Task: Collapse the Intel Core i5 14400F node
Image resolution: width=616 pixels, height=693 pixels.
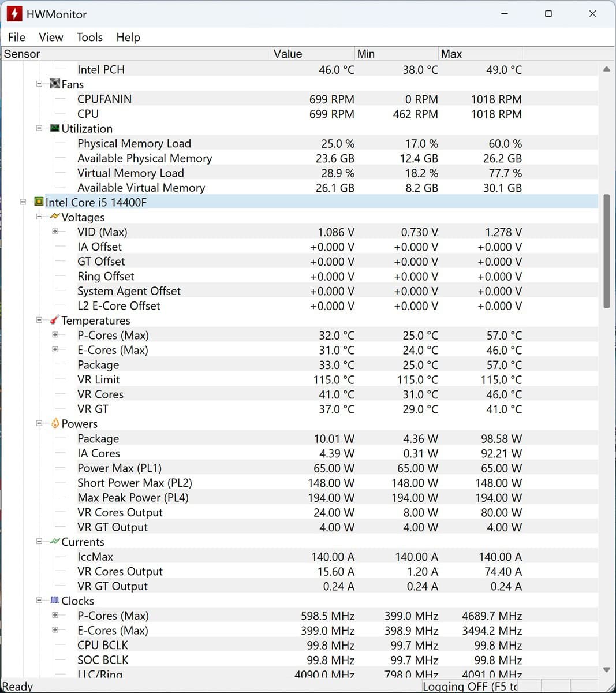Action: coord(23,202)
